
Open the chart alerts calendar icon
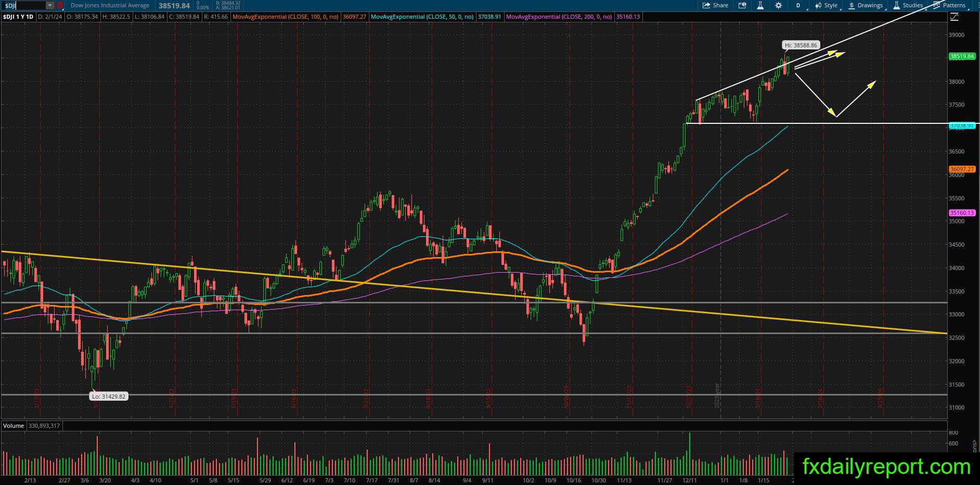pyautogui.click(x=742, y=5)
